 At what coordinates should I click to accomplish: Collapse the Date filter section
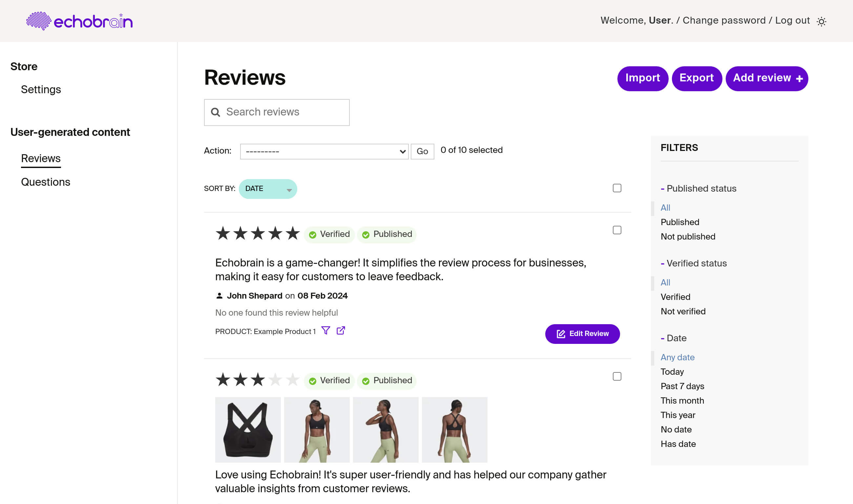pyautogui.click(x=674, y=338)
